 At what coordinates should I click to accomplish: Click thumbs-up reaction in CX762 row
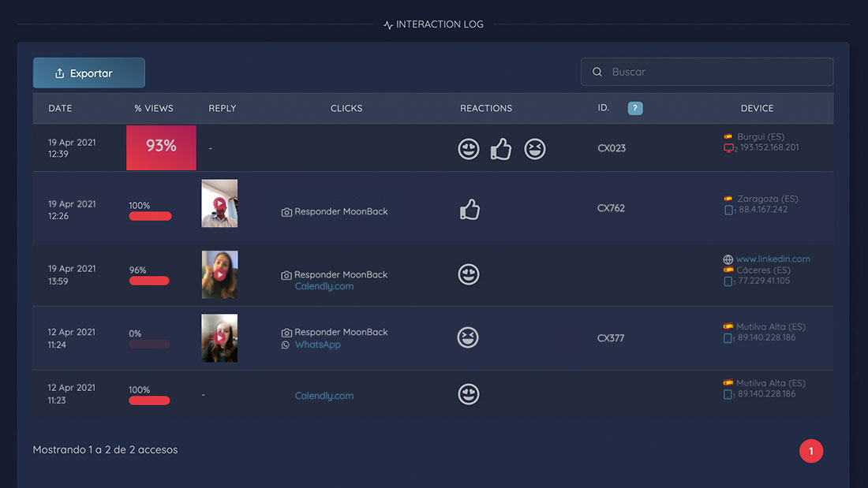point(470,210)
